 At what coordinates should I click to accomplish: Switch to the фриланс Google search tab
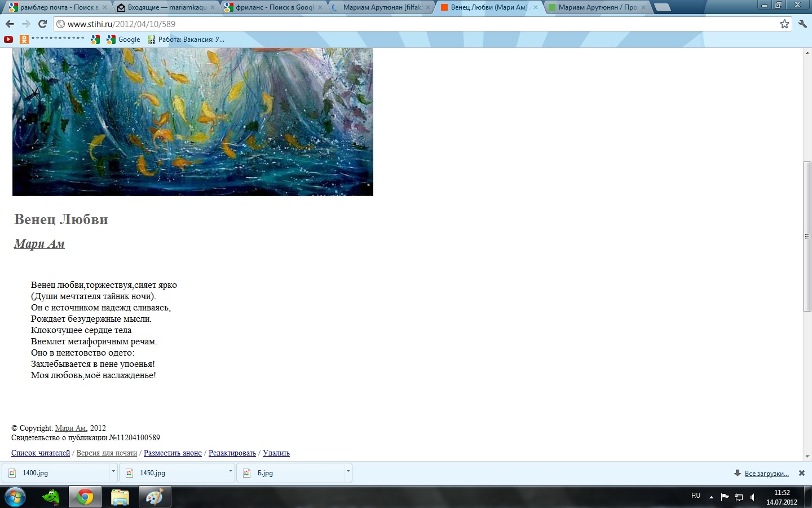(x=273, y=7)
